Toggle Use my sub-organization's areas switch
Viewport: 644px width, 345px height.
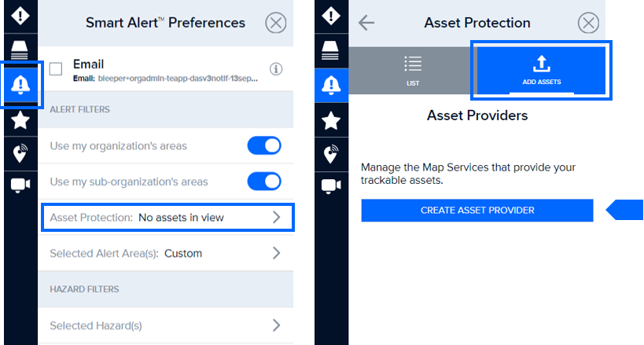(264, 181)
